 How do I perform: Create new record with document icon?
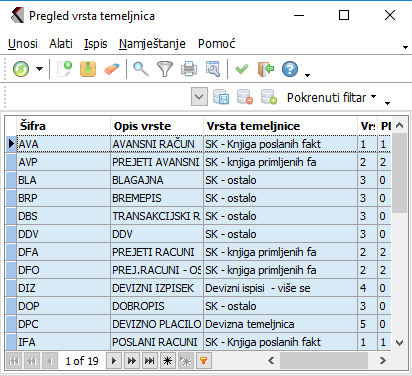tap(65, 69)
